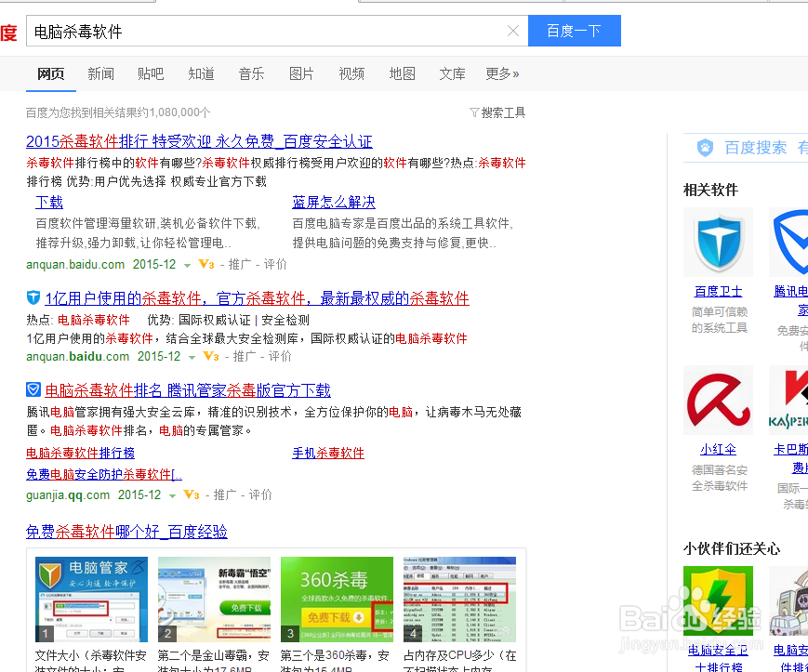The height and width of the screenshot is (672, 808).
Task: Open the 手机杀毒软件 sublink
Action: coord(328,454)
